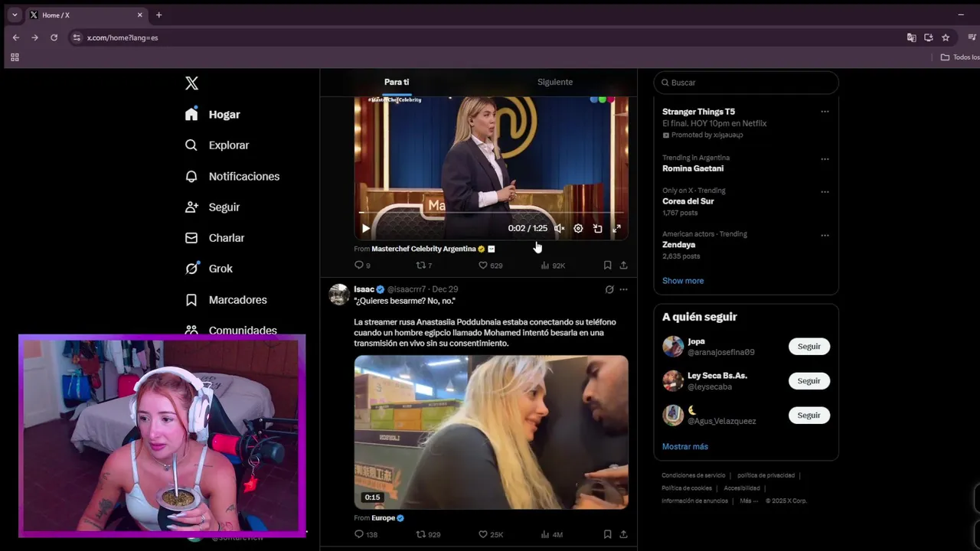Play the Masterchef video
Screen dimensions: 980x551
tap(366, 228)
